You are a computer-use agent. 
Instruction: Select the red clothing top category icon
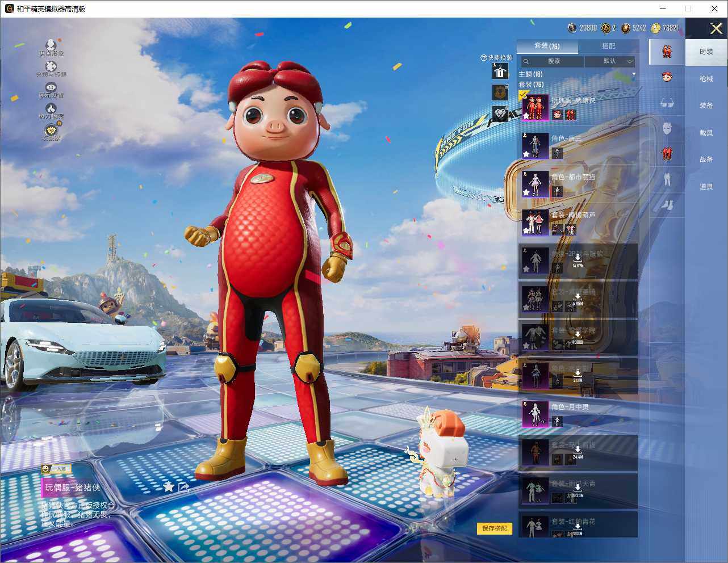click(x=667, y=153)
